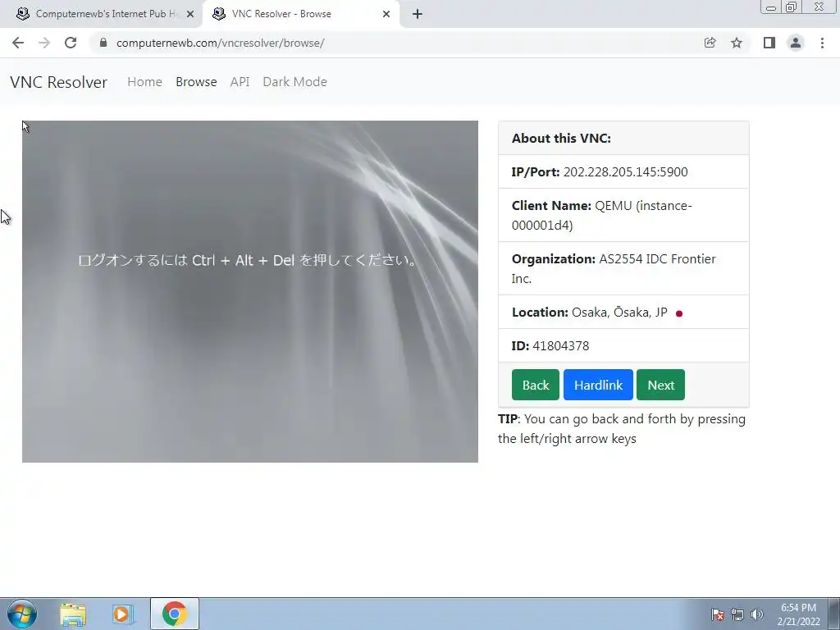Launch Windows Media Player from taskbar
The height and width of the screenshot is (630, 840).
click(x=122, y=614)
